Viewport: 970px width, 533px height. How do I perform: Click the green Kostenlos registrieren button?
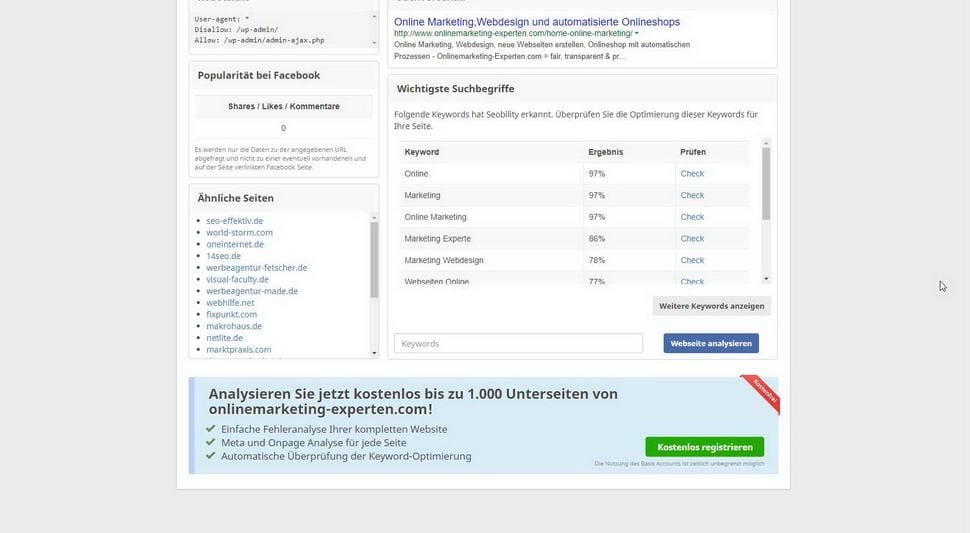(704, 447)
